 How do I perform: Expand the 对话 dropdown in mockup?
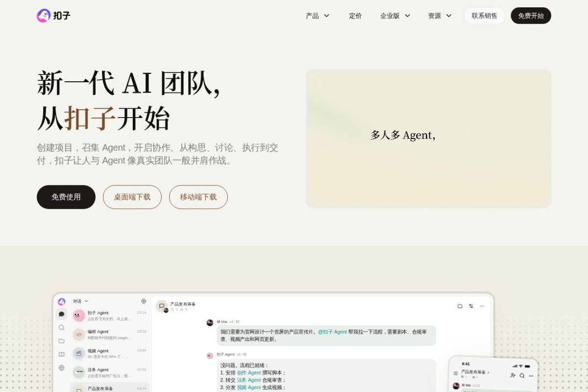point(80,301)
